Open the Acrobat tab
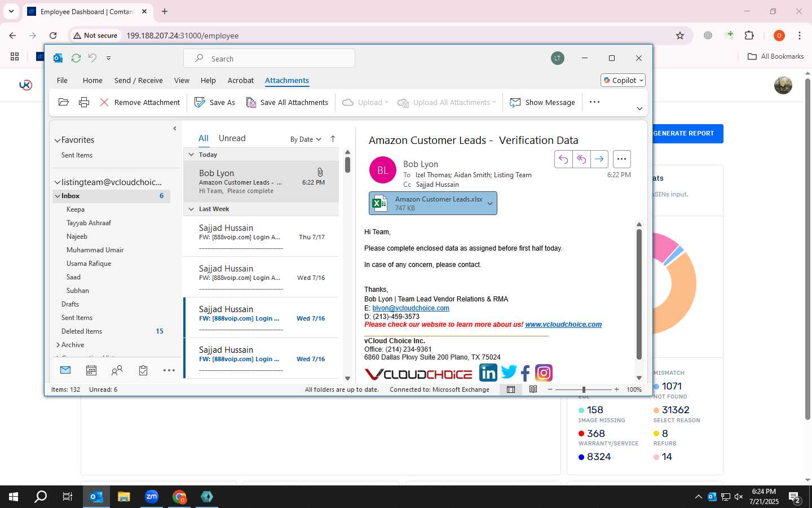 241,80
